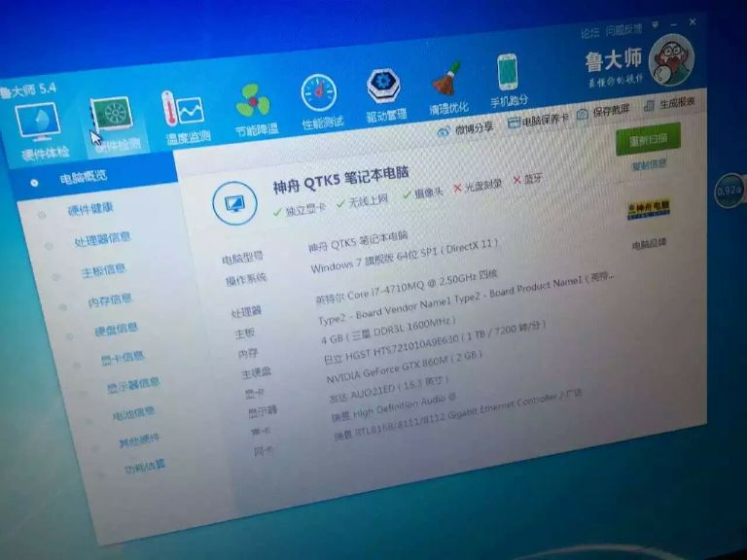Click the 光盘刻录 cross indicator
Viewport: 747px width, 560px height.
[478, 187]
